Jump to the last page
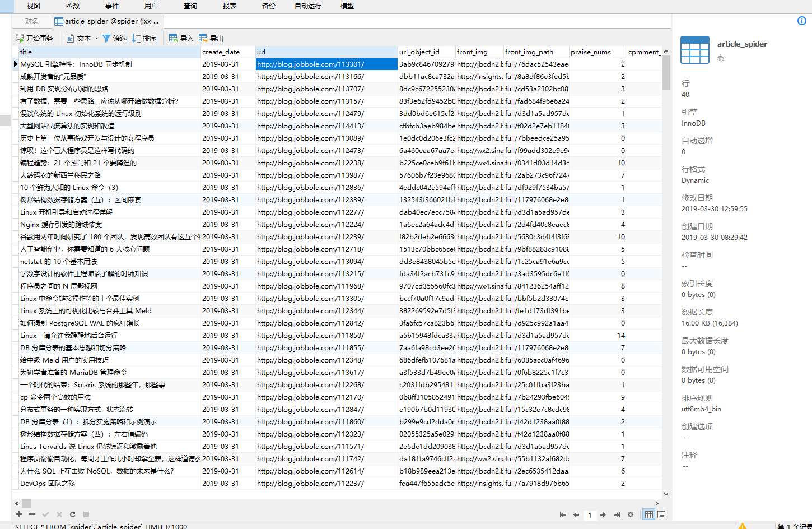 tap(617, 514)
